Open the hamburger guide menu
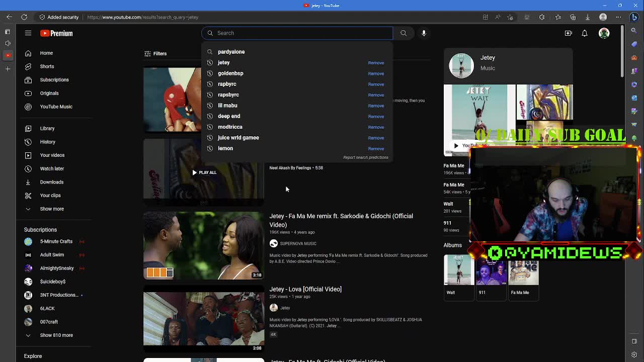Image resolution: width=644 pixels, height=362 pixels. click(x=28, y=33)
